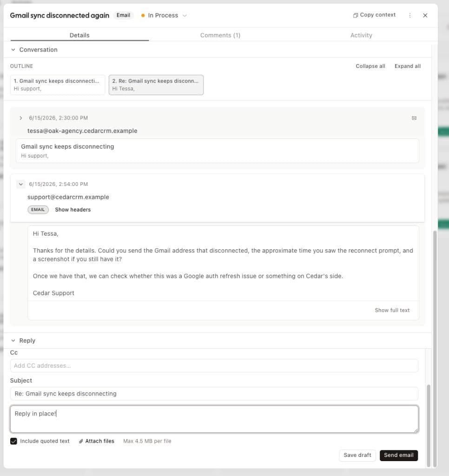
Task: Click the title Gmail sync disconnected again
Action: click(59, 15)
